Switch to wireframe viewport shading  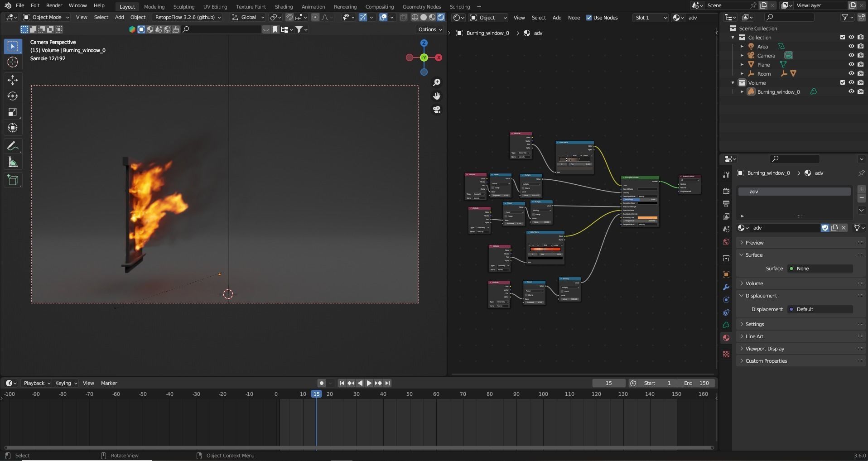coord(415,17)
